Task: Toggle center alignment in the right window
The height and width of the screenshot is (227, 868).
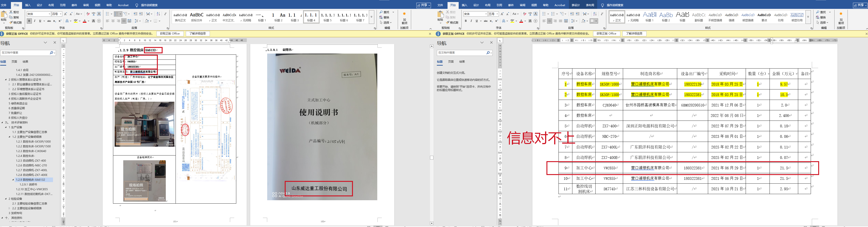Action: click(550, 21)
